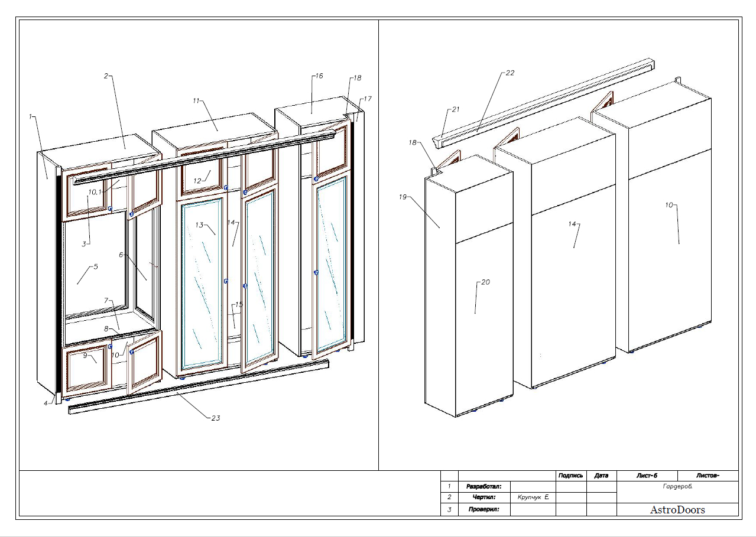The height and width of the screenshot is (537, 756).
Task: Select the 'Дата' header cell
Action: coord(601,476)
